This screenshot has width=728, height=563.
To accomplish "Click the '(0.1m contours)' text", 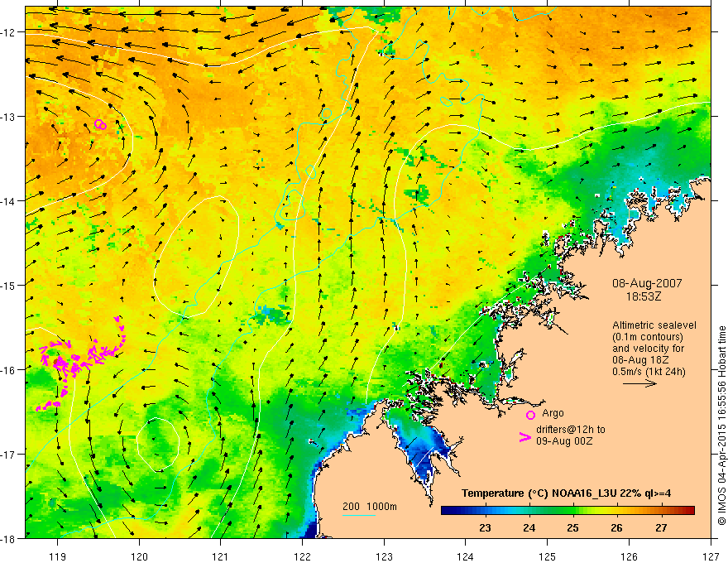I will 648,337.
